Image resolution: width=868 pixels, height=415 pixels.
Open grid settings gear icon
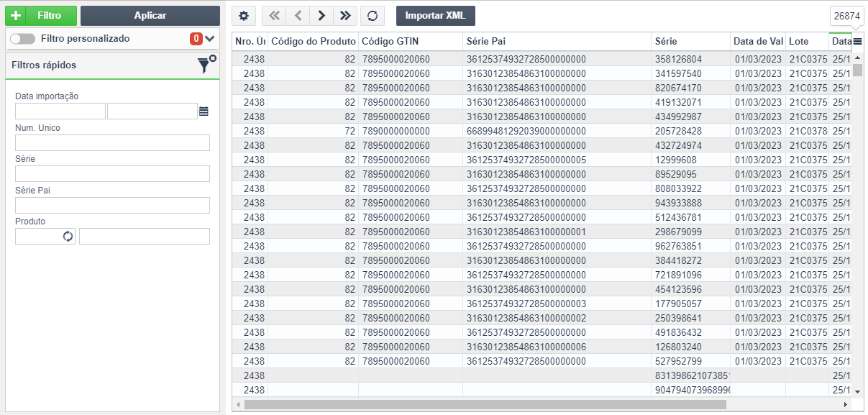point(245,16)
